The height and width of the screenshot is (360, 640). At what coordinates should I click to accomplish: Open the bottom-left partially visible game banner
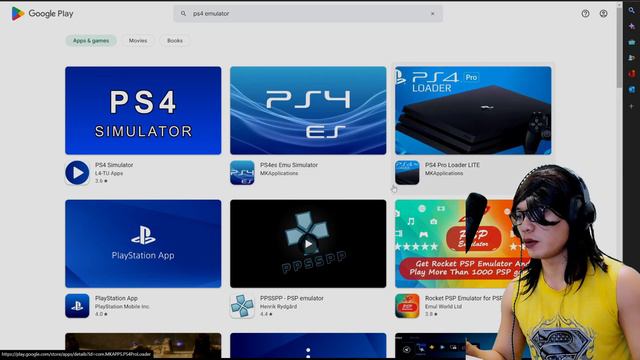(143, 346)
